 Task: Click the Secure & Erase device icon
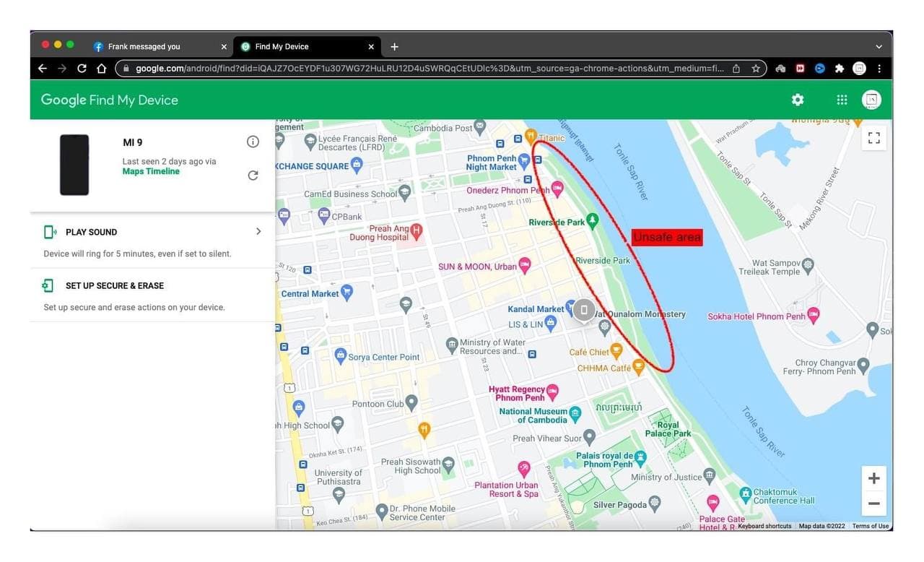[48, 285]
